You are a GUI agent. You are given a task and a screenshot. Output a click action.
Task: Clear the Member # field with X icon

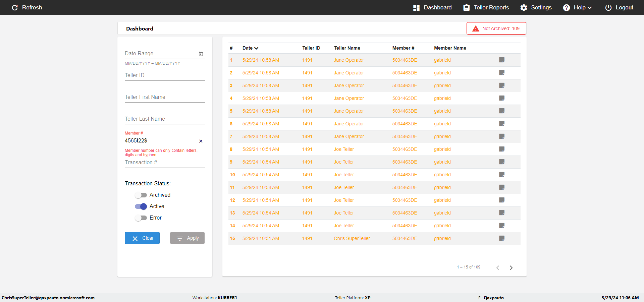coord(201,141)
